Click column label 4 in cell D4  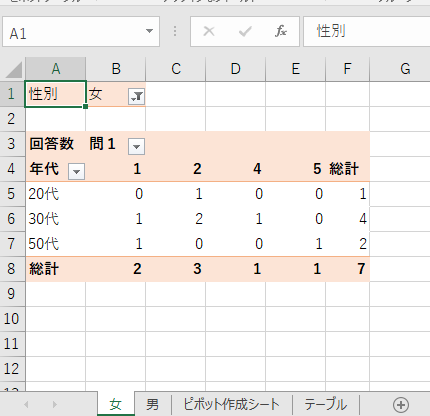(x=257, y=169)
